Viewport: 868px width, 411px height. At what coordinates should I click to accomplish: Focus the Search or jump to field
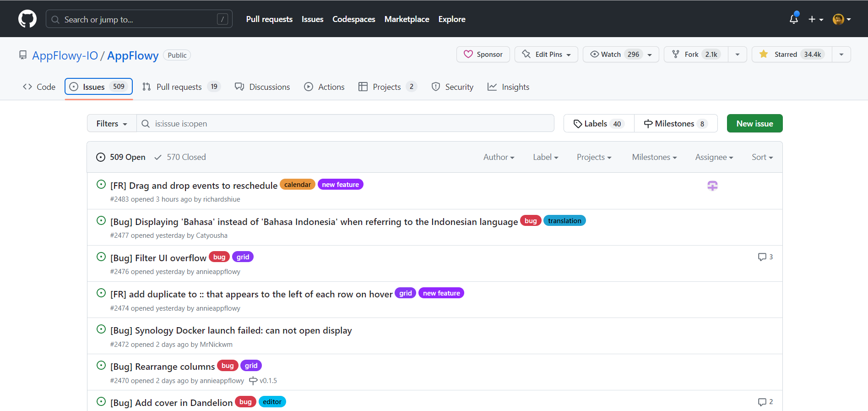tap(139, 19)
